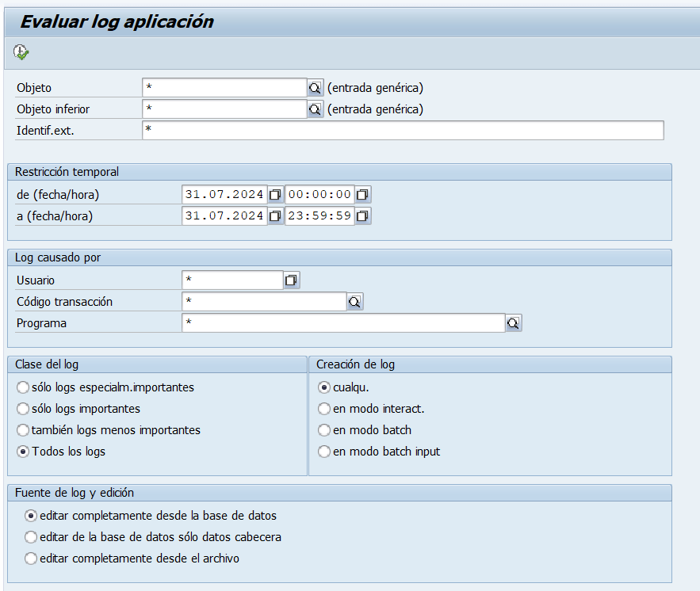Open date picker for 'a' end date

(x=275, y=215)
